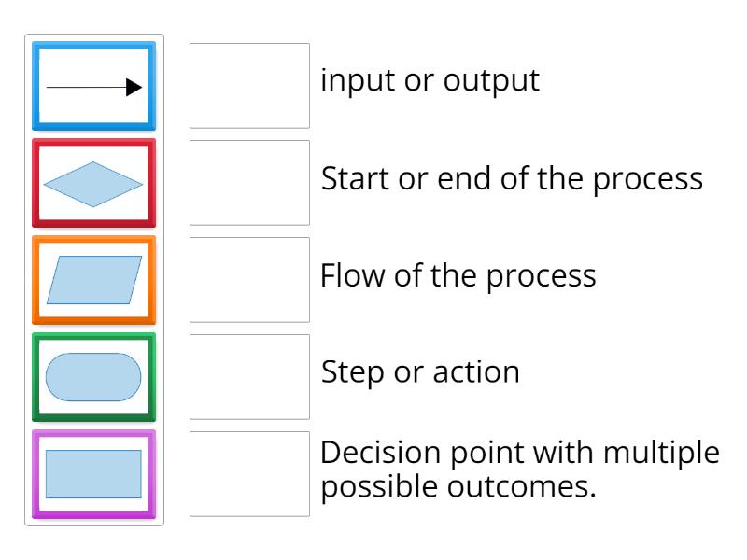Click the blank box beside "Step or action"
The height and width of the screenshot is (560, 747).
249,377
